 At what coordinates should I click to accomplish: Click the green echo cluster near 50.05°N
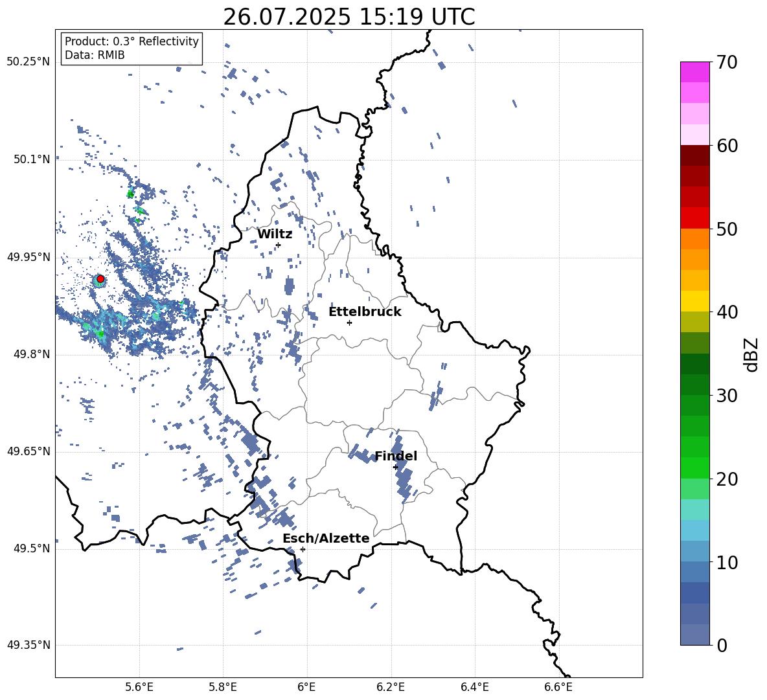tap(131, 194)
